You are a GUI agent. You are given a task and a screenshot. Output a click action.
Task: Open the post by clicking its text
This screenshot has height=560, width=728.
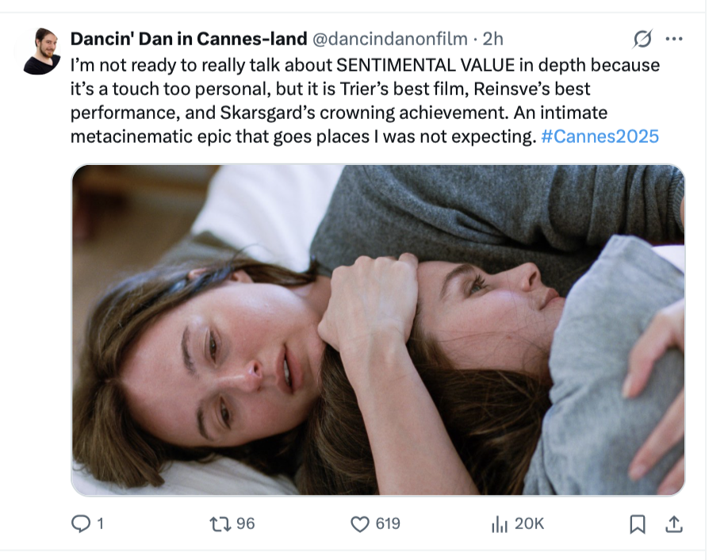point(317,112)
